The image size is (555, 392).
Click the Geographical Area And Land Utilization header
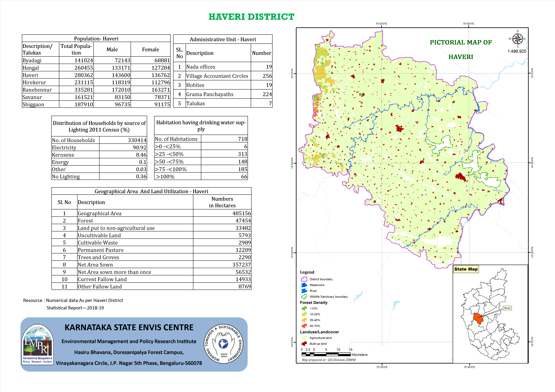(151, 191)
